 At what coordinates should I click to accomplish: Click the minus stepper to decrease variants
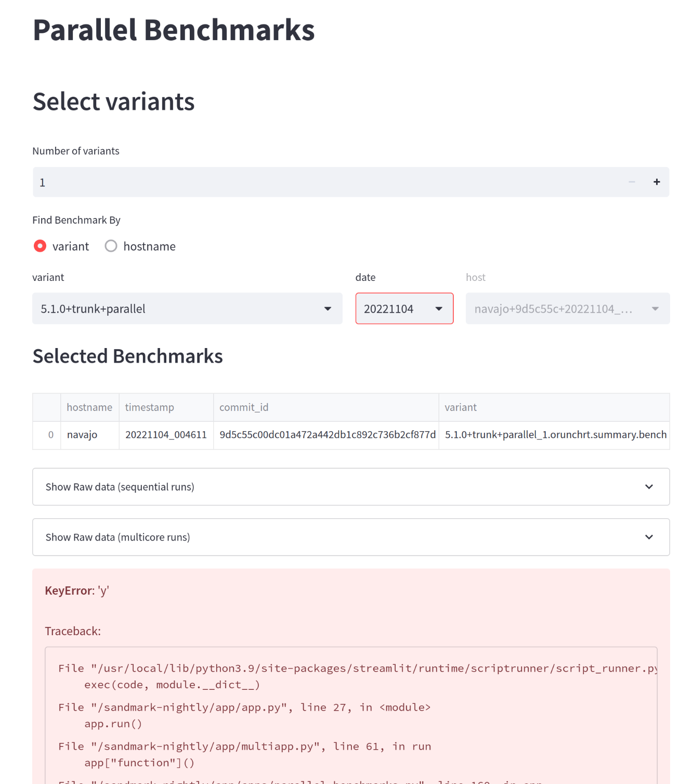[632, 182]
